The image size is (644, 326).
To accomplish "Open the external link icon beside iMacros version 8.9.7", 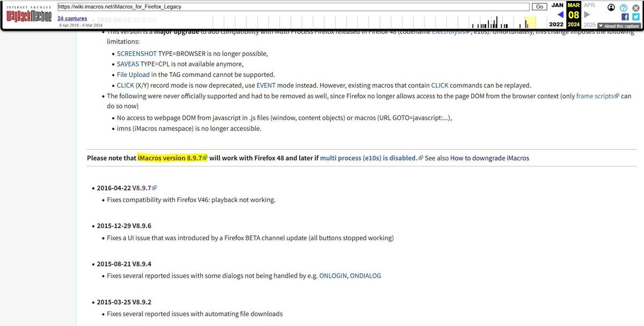I will 205,157.
